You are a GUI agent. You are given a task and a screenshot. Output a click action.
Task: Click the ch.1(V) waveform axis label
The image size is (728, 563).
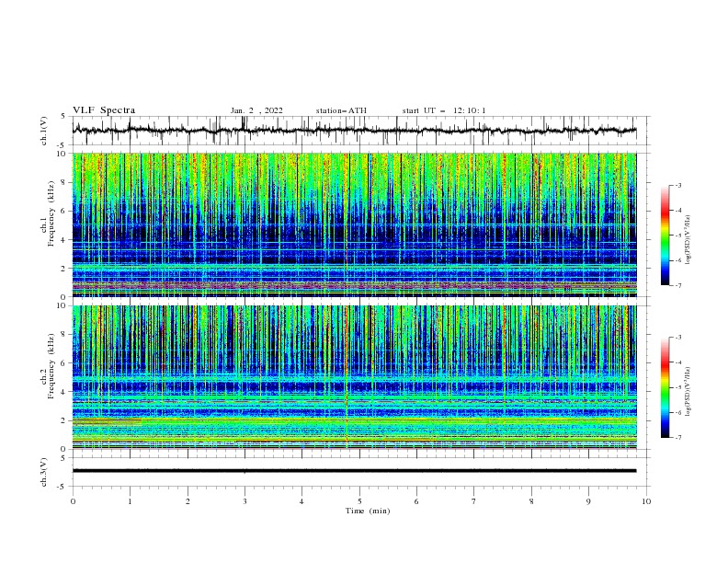pos(44,131)
